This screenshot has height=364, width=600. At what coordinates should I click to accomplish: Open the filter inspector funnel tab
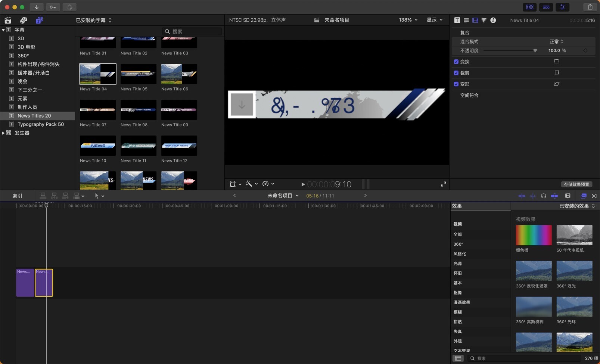click(484, 20)
